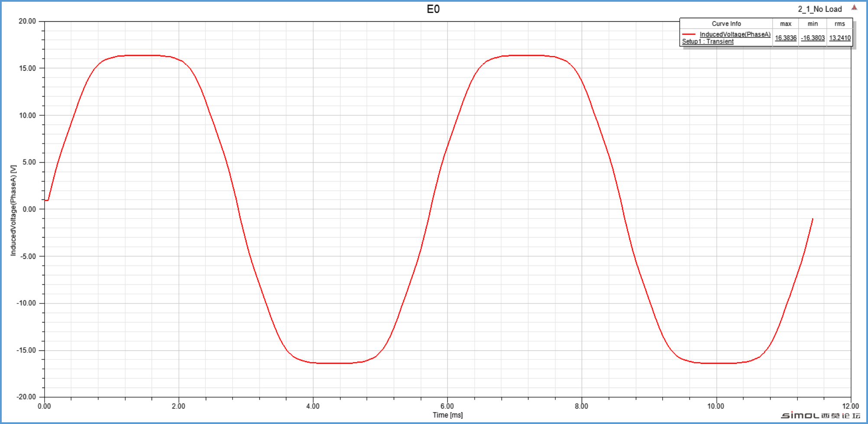This screenshot has height=424, width=868.
Task: Click the -15.00 Y-axis tick label
Action: click(26, 350)
